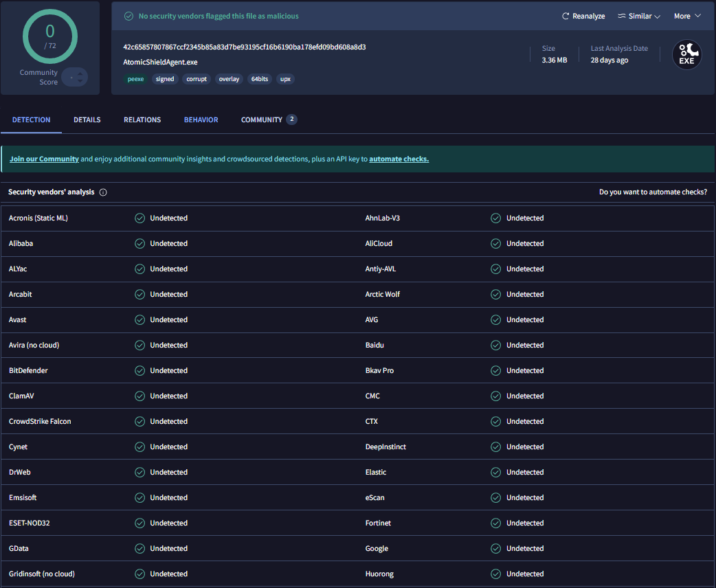Click the 64bits tag
This screenshot has height=588, width=716.
pyautogui.click(x=259, y=79)
